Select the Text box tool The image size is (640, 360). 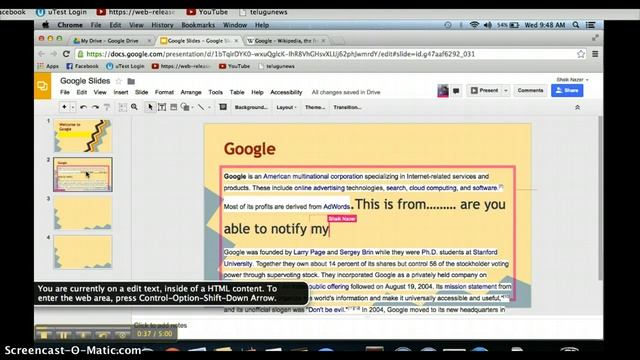coord(162,107)
